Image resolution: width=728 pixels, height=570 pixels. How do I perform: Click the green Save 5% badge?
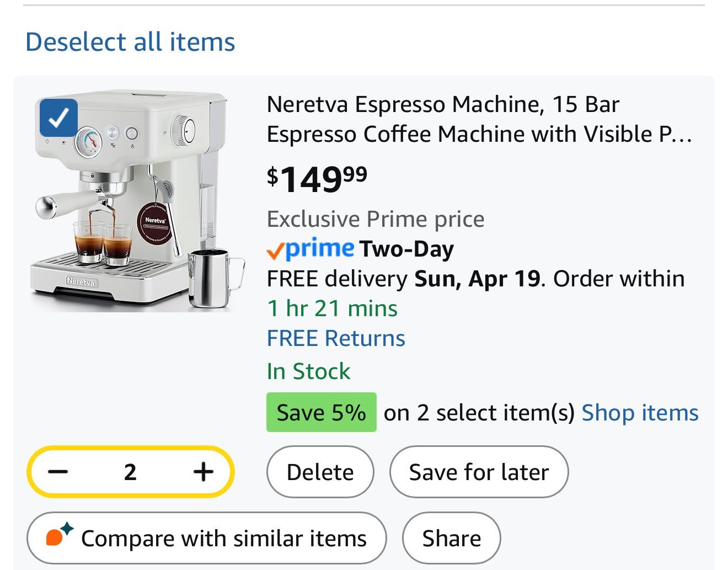321,412
